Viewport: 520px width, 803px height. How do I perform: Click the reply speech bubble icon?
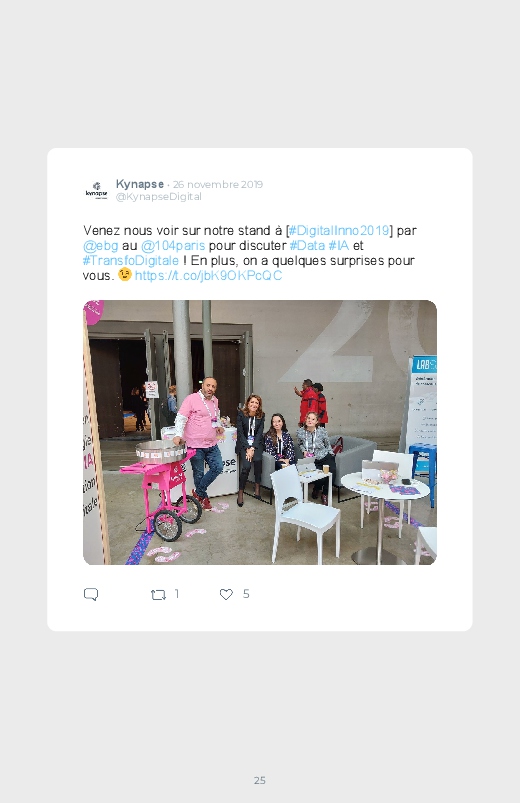[91, 594]
